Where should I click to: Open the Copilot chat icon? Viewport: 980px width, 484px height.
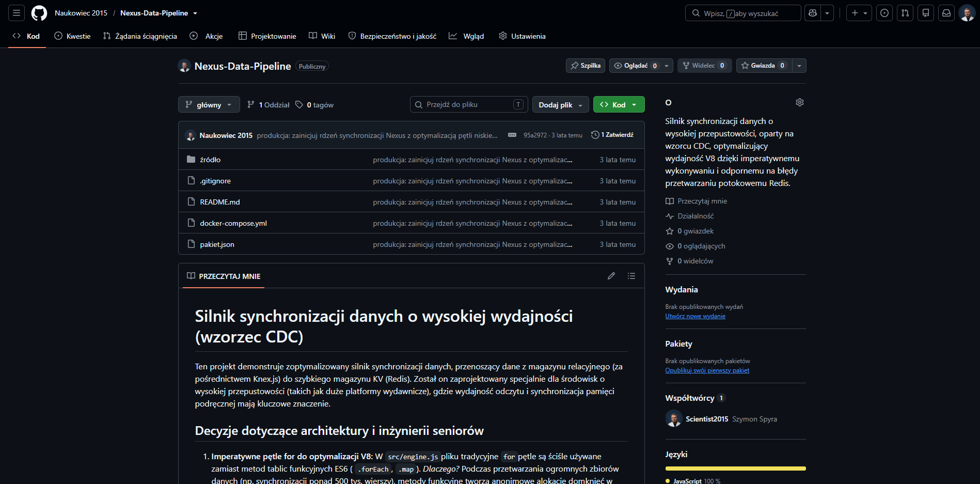pos(813,13)
